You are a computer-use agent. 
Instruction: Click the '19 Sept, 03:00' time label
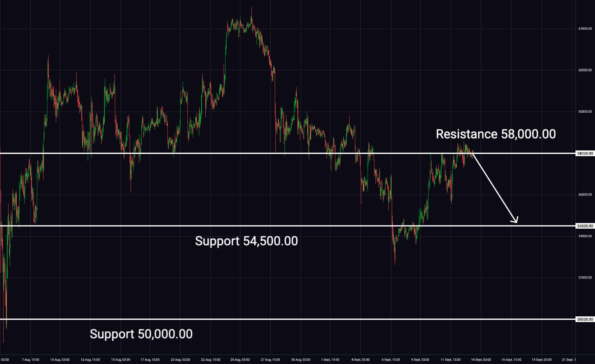(541, 360)
